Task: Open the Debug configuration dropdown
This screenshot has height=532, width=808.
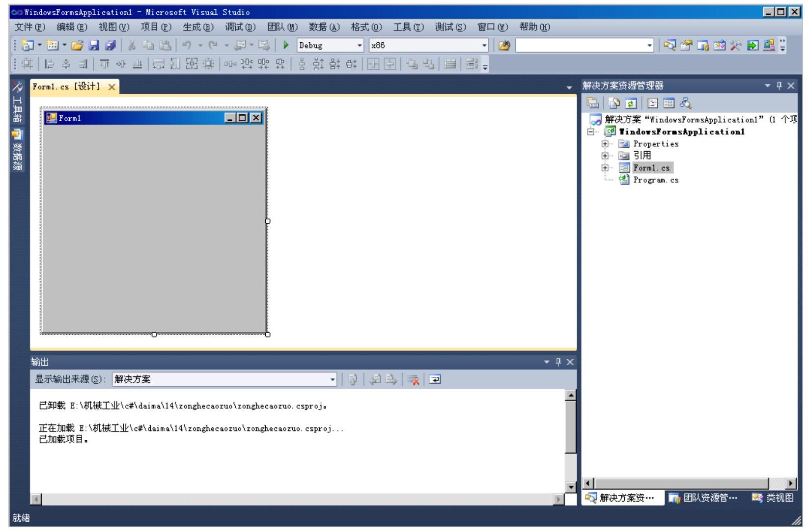Action: coord(360,46)
